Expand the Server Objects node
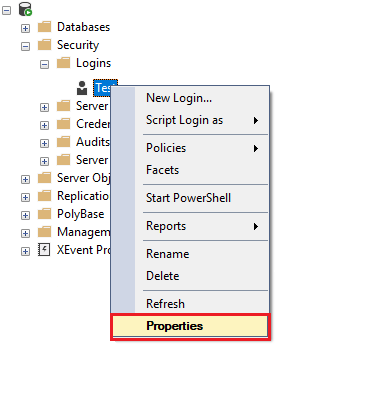 [x=25, y=179]
